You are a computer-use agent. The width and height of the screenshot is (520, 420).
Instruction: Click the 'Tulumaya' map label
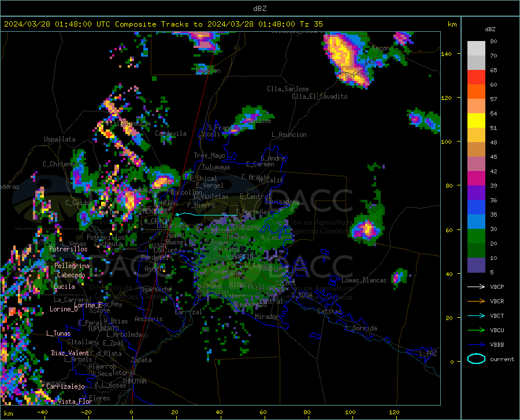216,167
